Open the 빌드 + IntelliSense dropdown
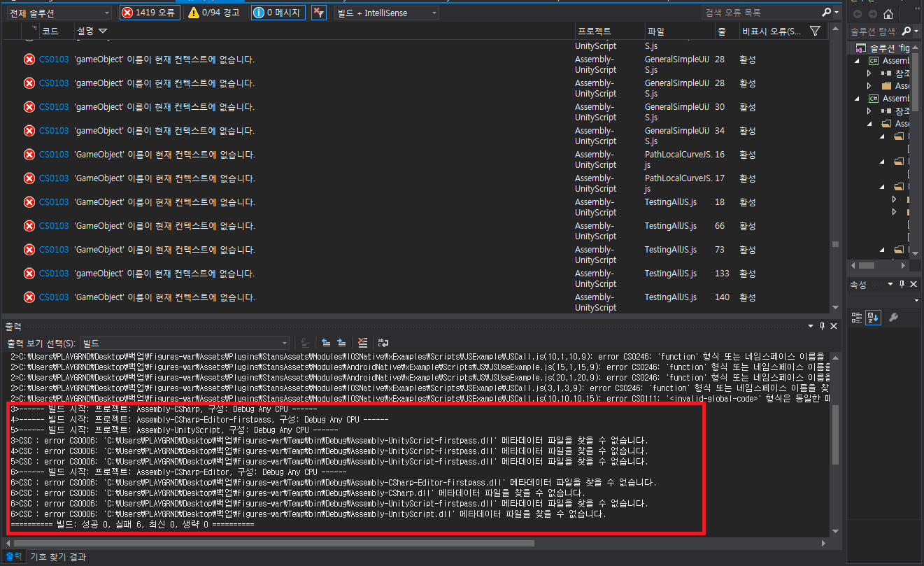The height and width of the screenshot is (566, 924). tap(385, 13)
